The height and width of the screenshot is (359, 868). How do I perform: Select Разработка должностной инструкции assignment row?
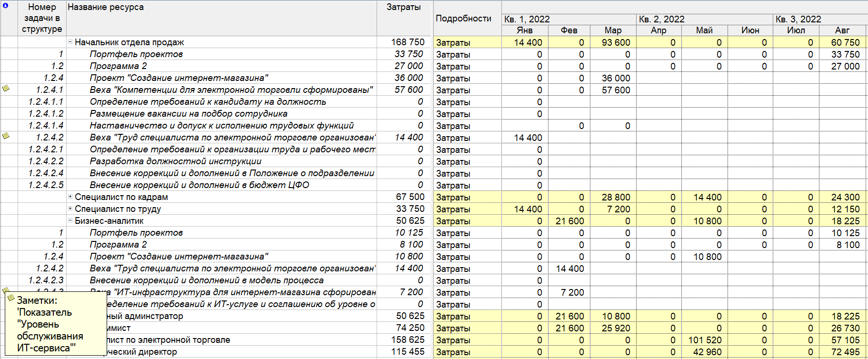pyautogui.click(x=175, y=161)
